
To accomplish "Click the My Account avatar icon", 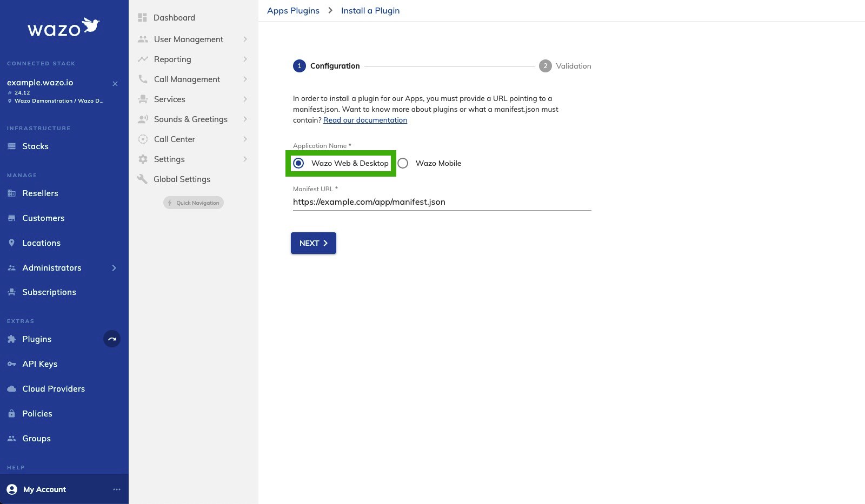I will (12, 489).
